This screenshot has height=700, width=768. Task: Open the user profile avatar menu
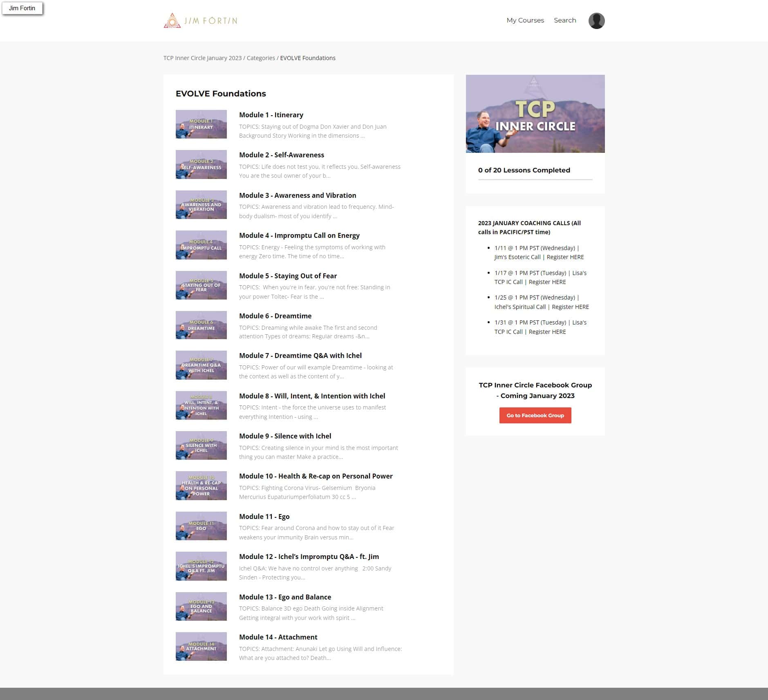click(596, 21)
